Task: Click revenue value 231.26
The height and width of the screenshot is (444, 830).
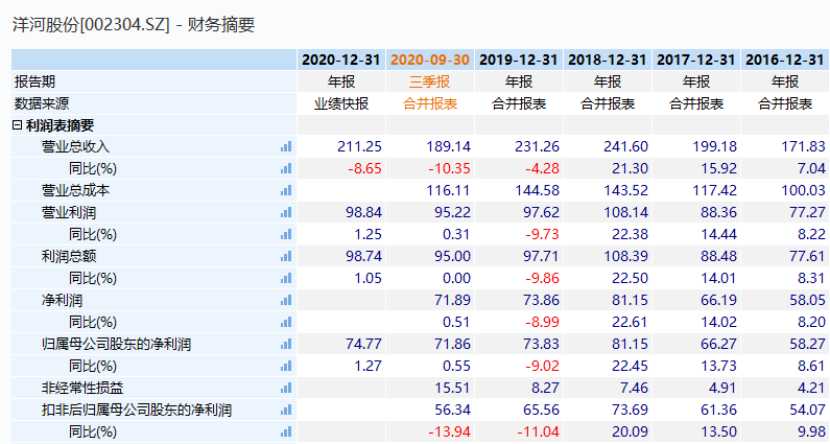Action: pos(537,147)
